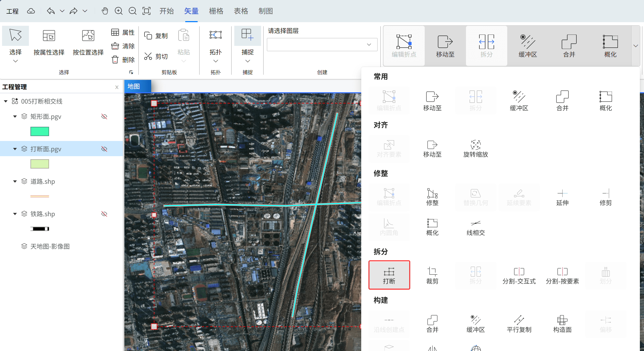Click the redo arrow icon
This screenshot has height=351, width=644.
[74, 11]
